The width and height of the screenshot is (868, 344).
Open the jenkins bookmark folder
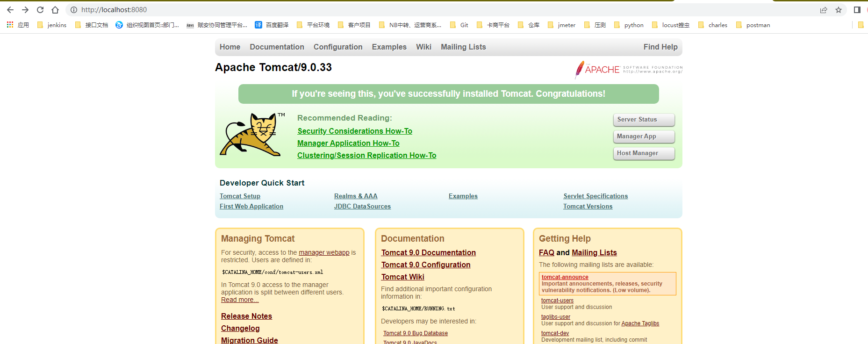click(52, 25)
